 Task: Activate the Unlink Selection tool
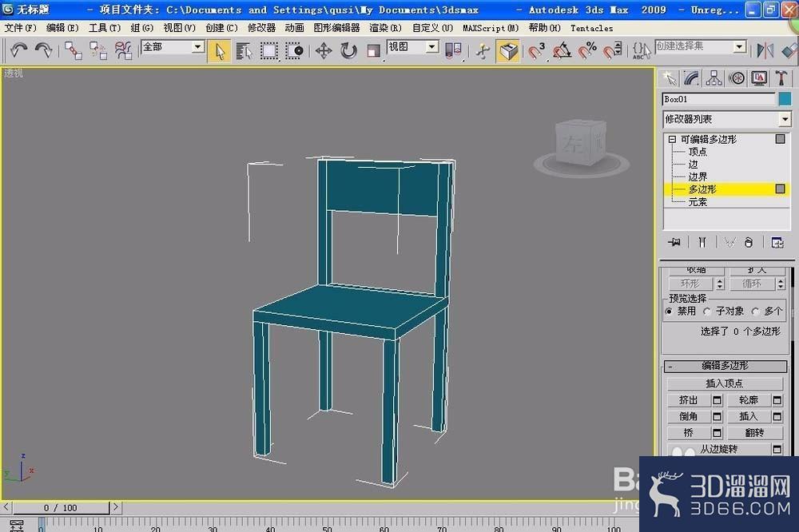click(97, 50)
